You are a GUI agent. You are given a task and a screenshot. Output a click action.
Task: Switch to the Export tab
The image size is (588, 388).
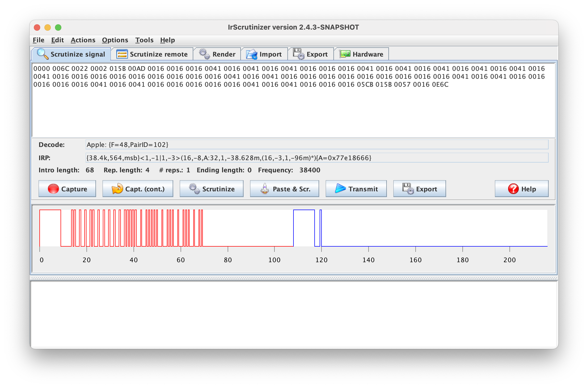pyautogui.click(x=311, y=54)
